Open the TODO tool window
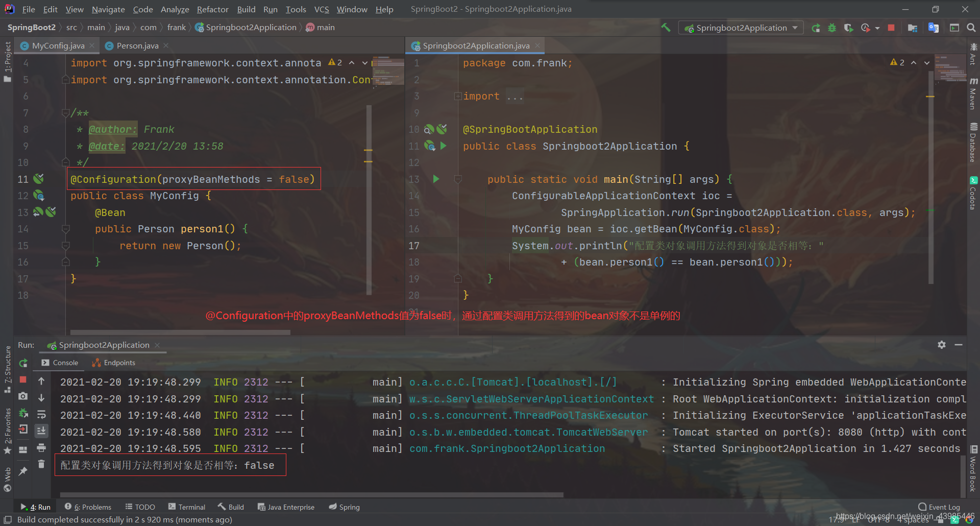The height and width of the screenshot is (526, 980). pos(140,507)
